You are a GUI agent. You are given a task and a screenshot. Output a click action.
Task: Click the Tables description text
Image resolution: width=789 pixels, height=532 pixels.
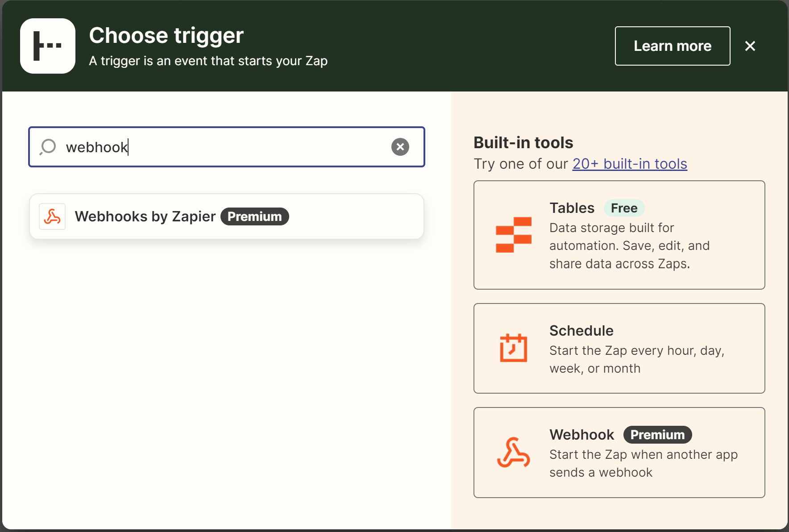(x=629, y=246)
